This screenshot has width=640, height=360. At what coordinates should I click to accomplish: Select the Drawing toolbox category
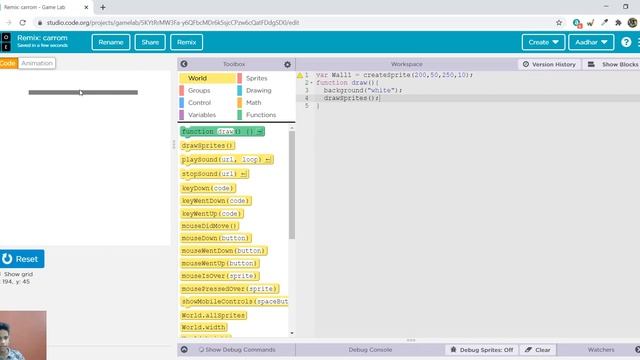[265, 90]
